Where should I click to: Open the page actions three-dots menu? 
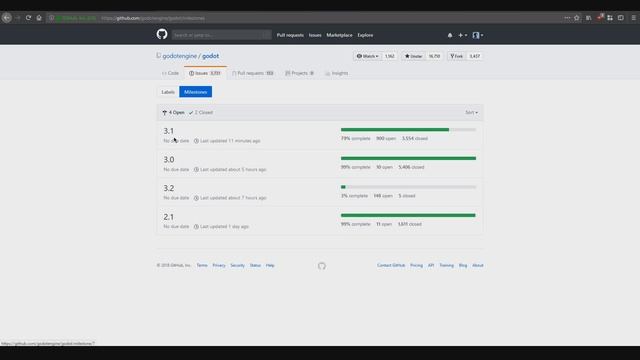pos(567,18)
